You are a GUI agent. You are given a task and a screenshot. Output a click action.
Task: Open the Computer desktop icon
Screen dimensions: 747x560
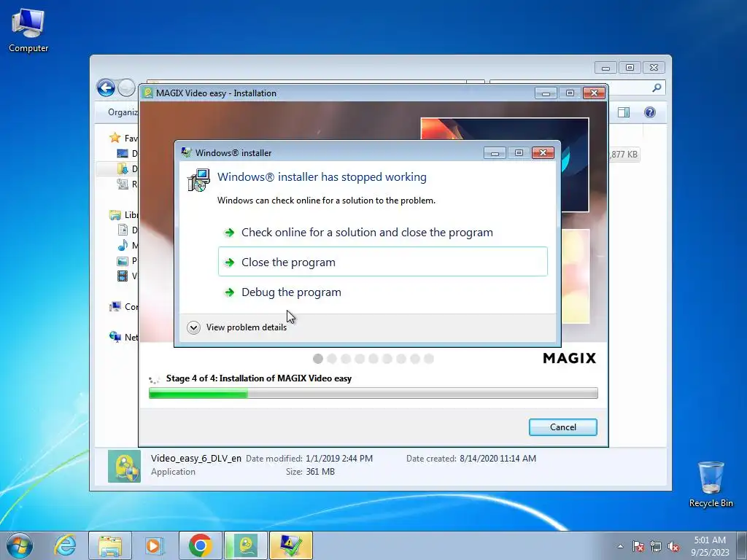coord(28,31)
